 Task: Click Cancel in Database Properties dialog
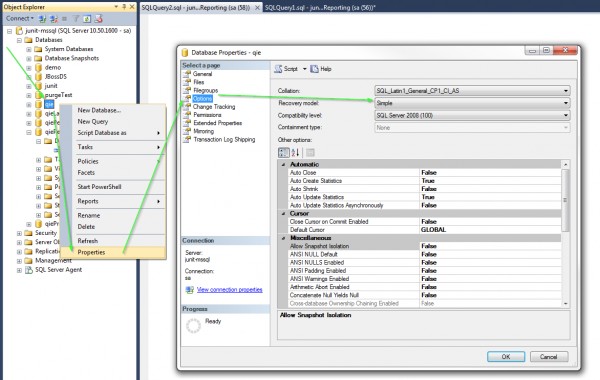[549, 357]
